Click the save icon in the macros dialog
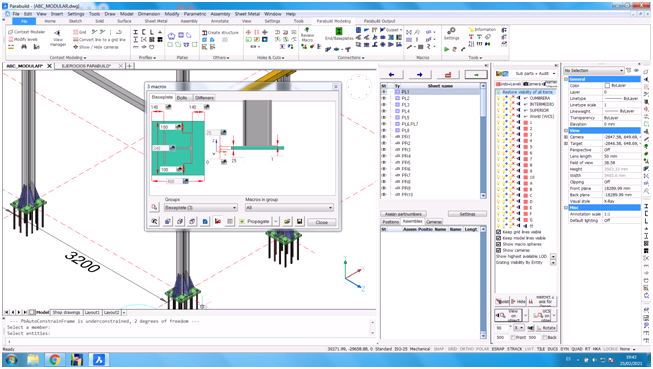The image size is (653, 369). pos(299,222)
